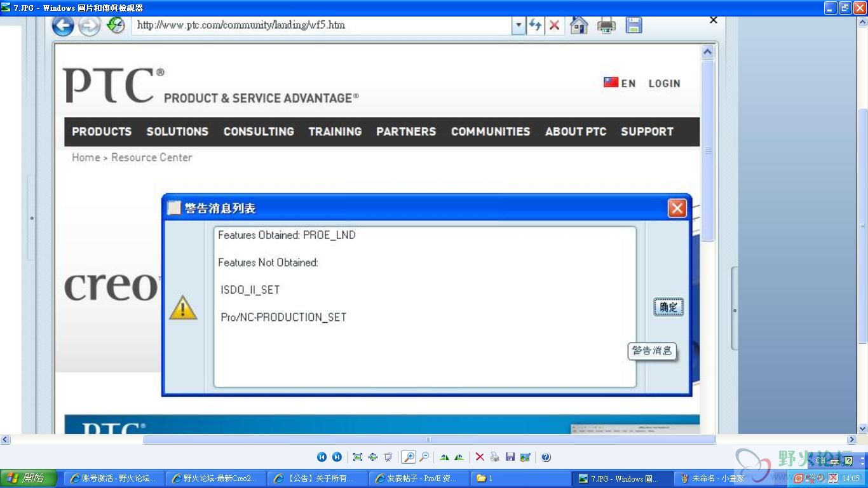Viewport: 868px width, 488px height.
Task: Rotate image counterclockwise
Action: pyautogui.click(x=459, y=457)
